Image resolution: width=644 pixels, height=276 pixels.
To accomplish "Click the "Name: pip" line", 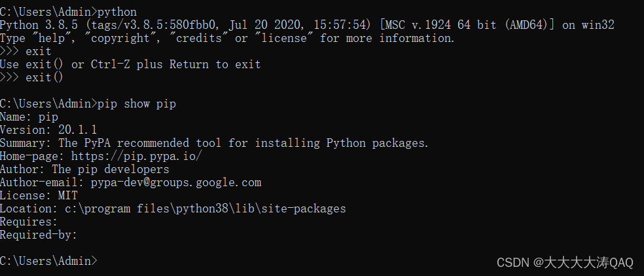I will 29,117.
